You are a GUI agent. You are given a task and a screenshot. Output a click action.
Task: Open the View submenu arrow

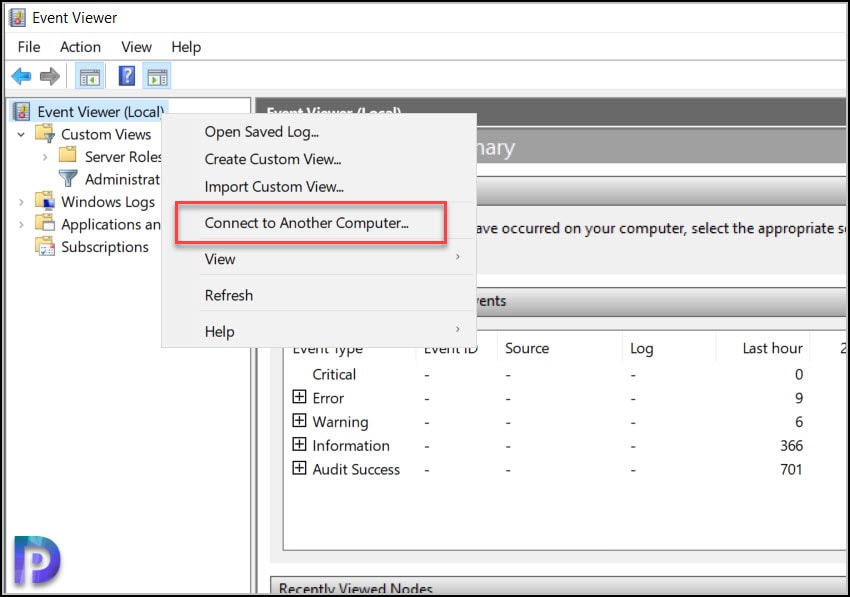pos(458,256)
